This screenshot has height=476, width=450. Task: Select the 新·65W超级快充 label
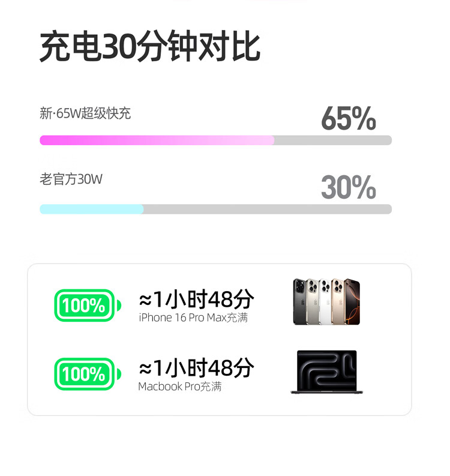tap(85, 113)
